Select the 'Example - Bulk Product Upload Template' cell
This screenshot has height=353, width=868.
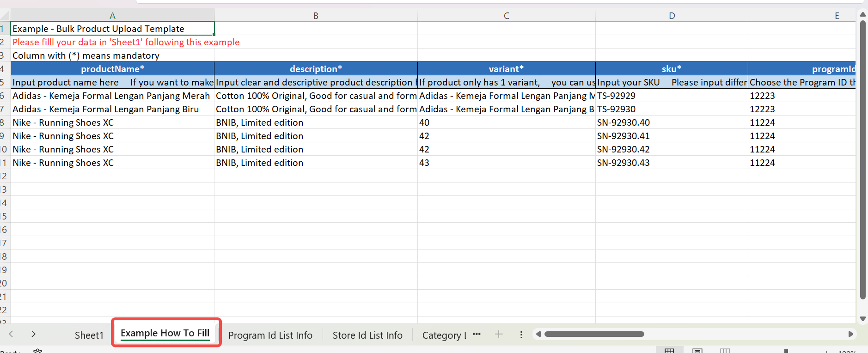[112, 29]
